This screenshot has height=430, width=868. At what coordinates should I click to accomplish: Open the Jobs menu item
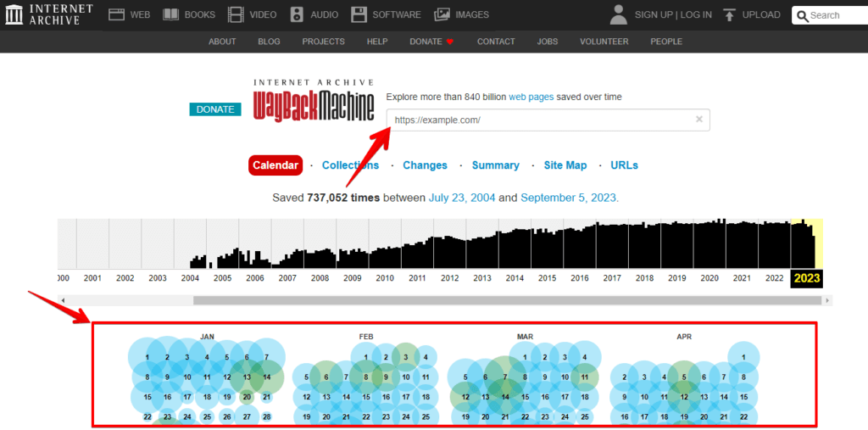[548, 42]
